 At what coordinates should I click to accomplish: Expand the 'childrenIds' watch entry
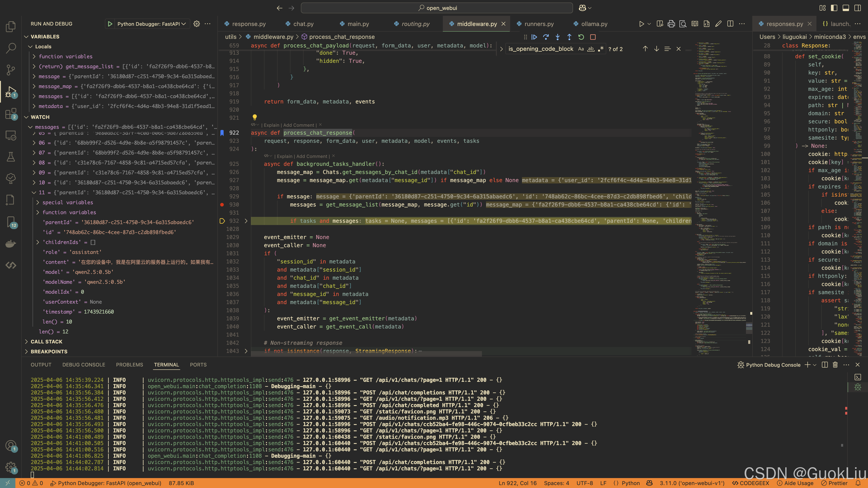[38, 242]
